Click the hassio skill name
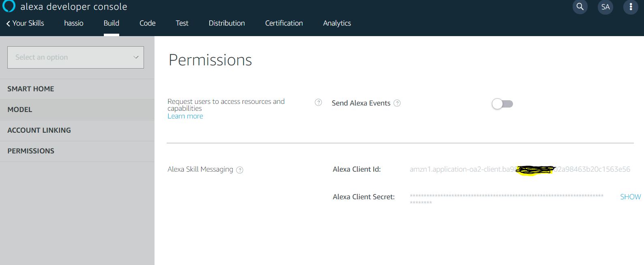This screenshot has height=265, width=644. click(x=74, y=23)
